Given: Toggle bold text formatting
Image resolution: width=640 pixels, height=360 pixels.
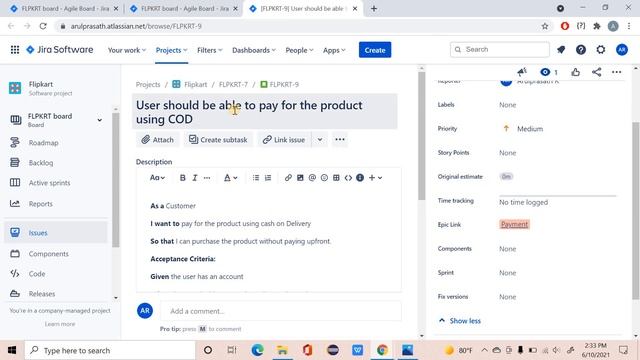Looking at the screenshot, I should click(182, 178).
